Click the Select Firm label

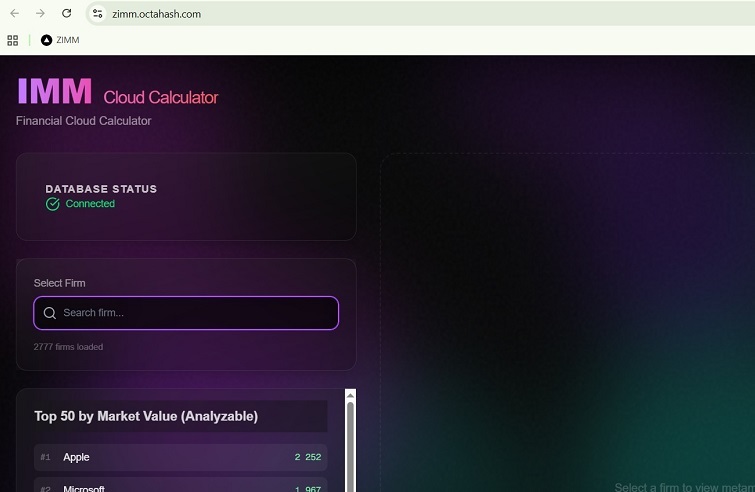click(60, 283)
